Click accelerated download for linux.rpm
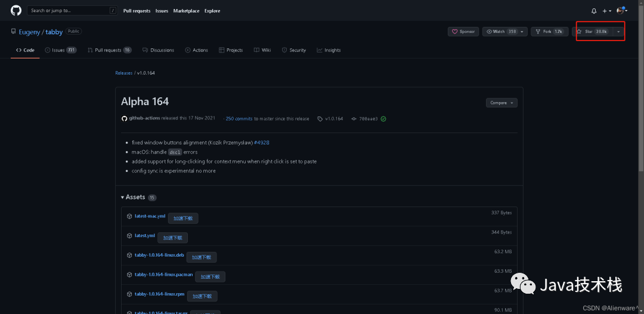This screenshot has height=314, width=644. point(203,296)
